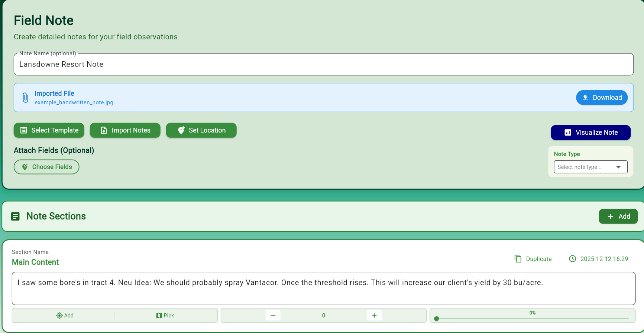Add current location to section

point(65,316)
